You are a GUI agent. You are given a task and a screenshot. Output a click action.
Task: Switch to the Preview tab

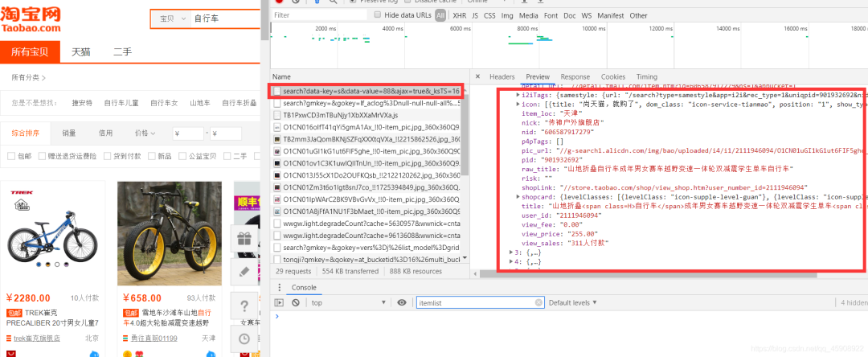pos(538,77)
